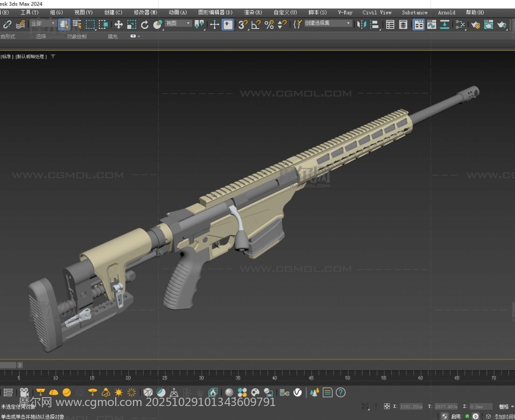
Task: Open the Curve Editor icon
Action: (431, 25)
